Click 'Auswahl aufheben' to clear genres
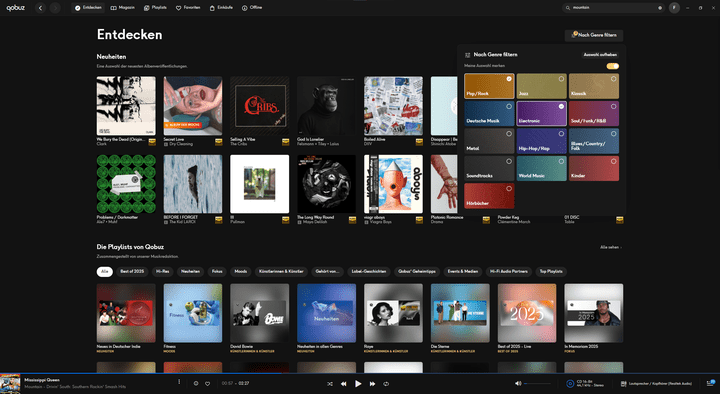 click(600, 55)
